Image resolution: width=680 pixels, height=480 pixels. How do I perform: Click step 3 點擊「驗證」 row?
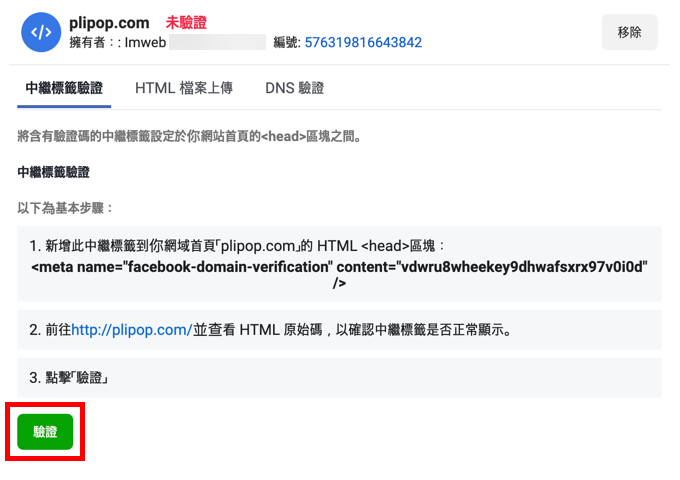pos(340,378)
